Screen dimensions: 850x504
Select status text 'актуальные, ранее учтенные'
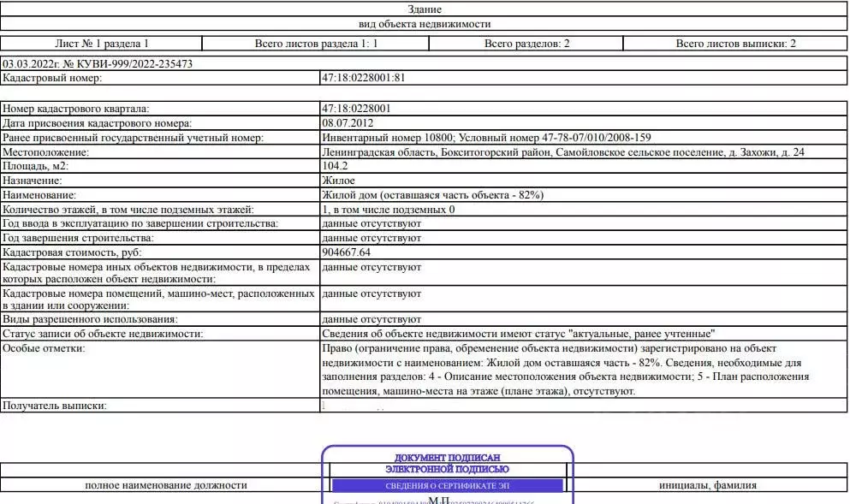[x=644, y=334]
